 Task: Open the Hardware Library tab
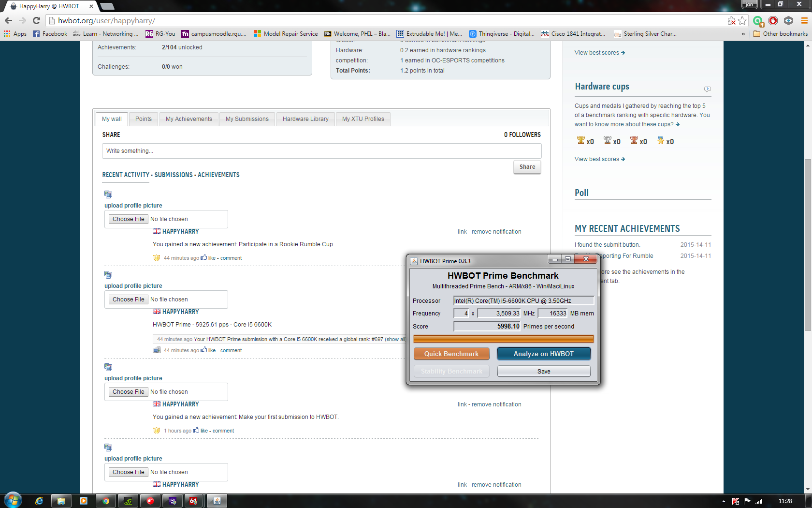[305, 119]
